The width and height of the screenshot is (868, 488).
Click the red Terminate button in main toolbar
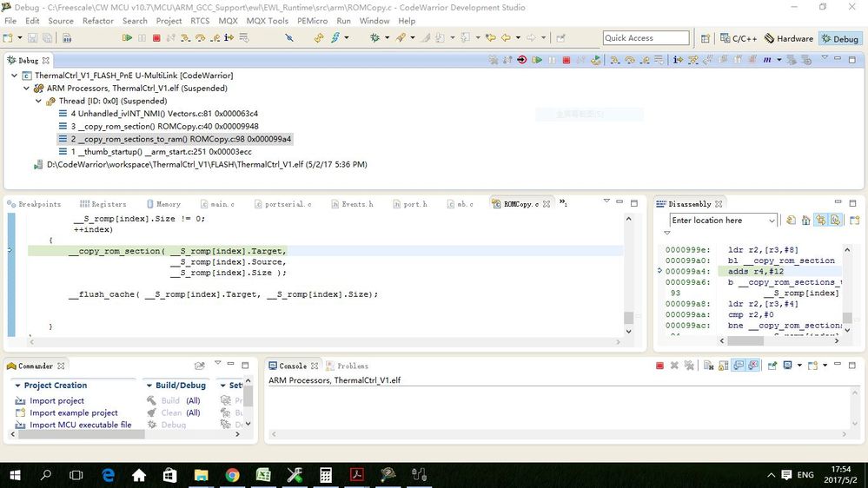point(156,37)
